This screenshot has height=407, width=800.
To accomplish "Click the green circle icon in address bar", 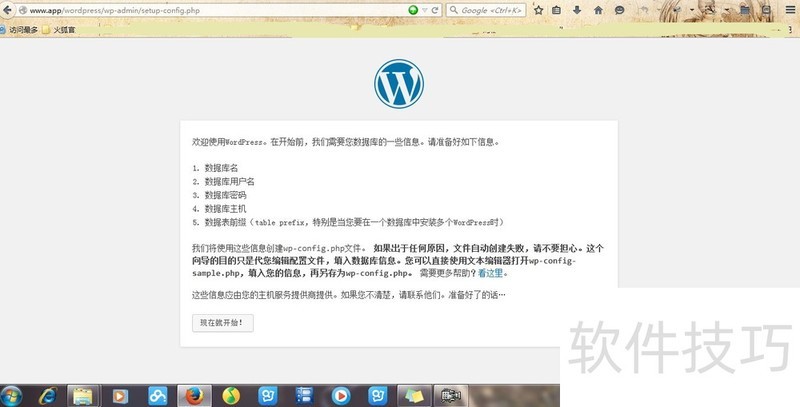I will (413, 10).
